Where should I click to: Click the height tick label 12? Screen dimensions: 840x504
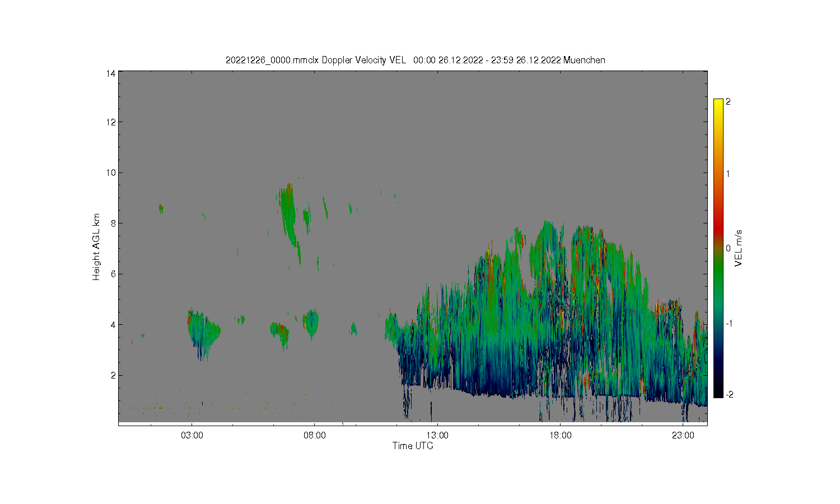(x=111, y=122)
